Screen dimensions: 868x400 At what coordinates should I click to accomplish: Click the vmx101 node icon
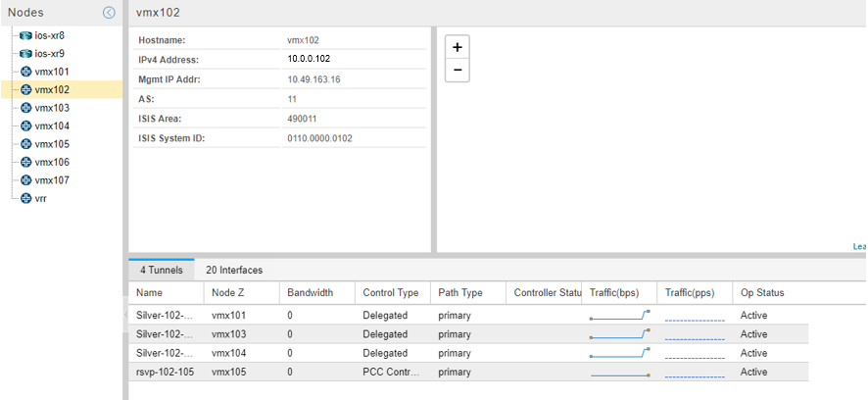pos(25,72)
